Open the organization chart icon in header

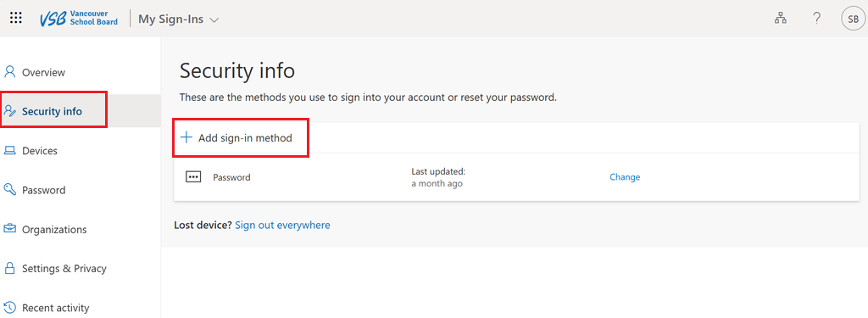(x=781, y=19)
